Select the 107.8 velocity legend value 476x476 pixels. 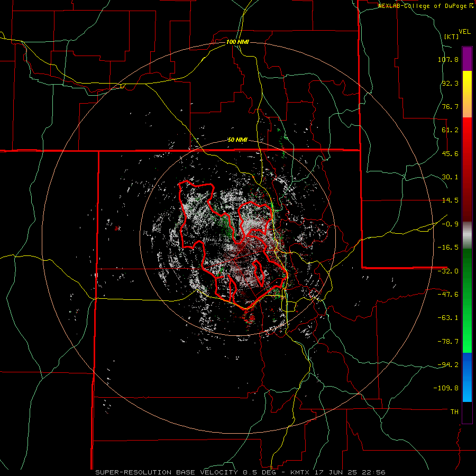coord(448,59)
